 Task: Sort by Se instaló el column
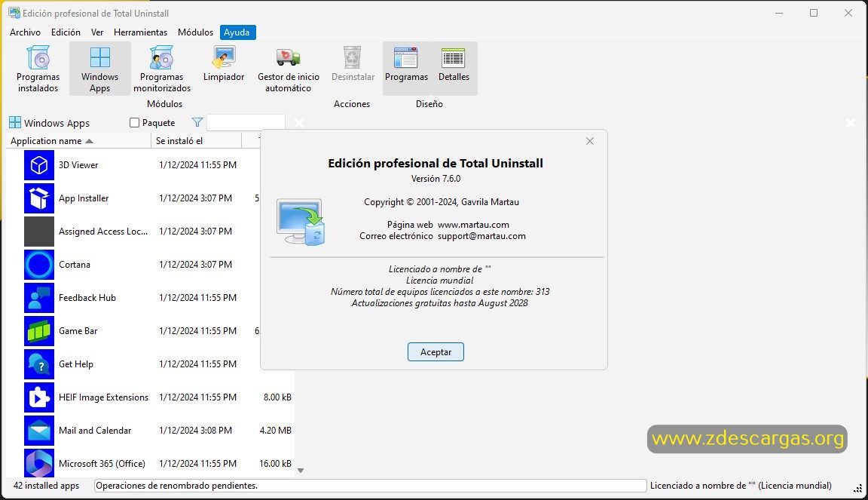coord(197,141)
